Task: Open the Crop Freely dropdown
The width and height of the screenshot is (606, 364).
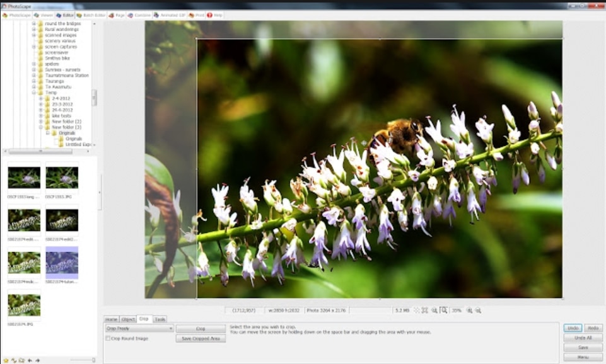Action: pos(139,329)
